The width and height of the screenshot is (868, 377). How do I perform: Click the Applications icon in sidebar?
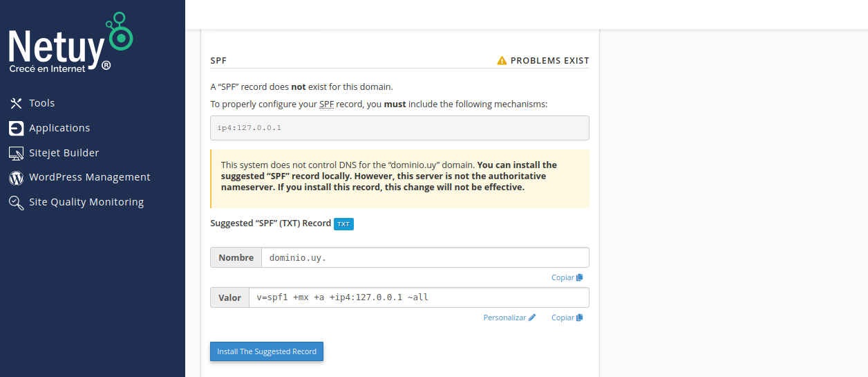point(16,128)
